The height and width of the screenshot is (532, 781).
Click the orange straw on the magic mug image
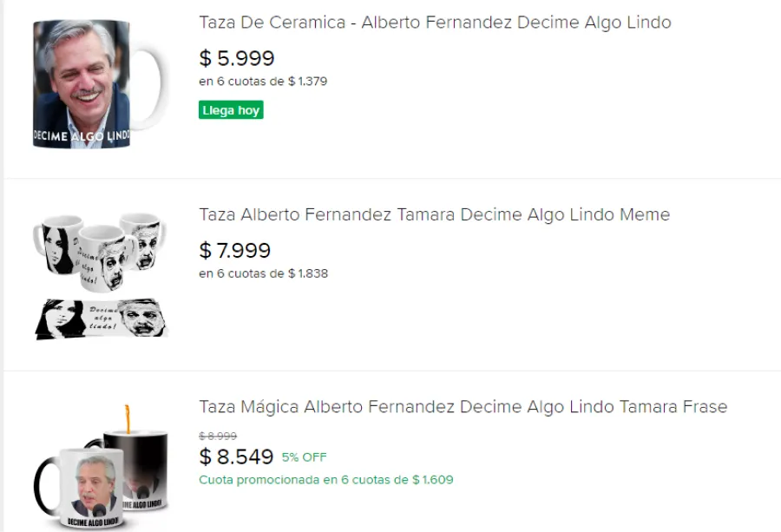(128, 417)
